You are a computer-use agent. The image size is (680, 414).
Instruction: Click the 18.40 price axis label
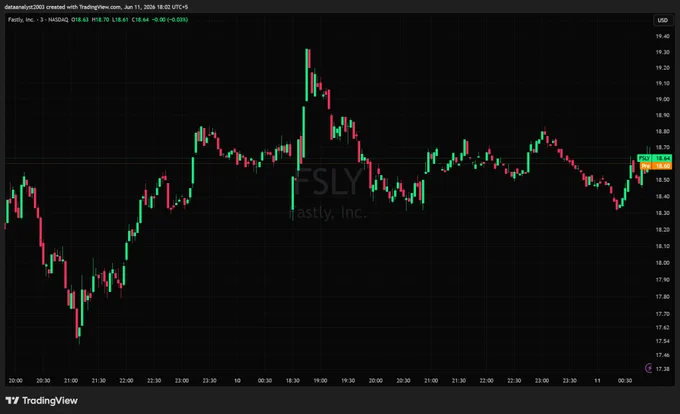tap(662, 196)
